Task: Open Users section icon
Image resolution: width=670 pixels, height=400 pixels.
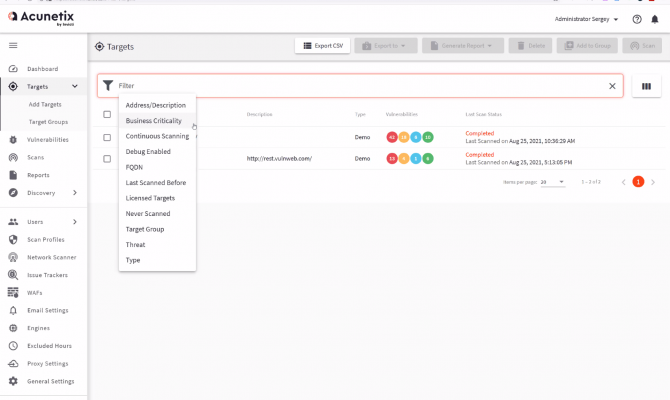Action: pos(13,222)
